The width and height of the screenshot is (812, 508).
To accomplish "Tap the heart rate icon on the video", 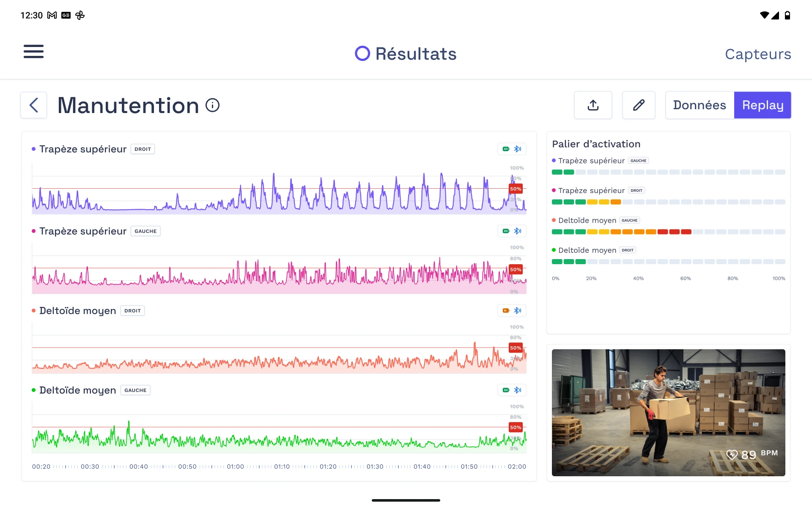I will [732, 455].
